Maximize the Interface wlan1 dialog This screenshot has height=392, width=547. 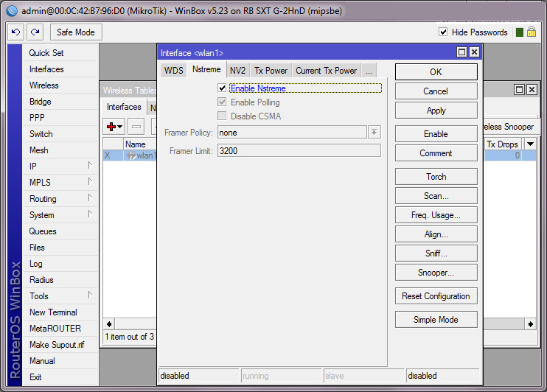[x=462, y=52]
